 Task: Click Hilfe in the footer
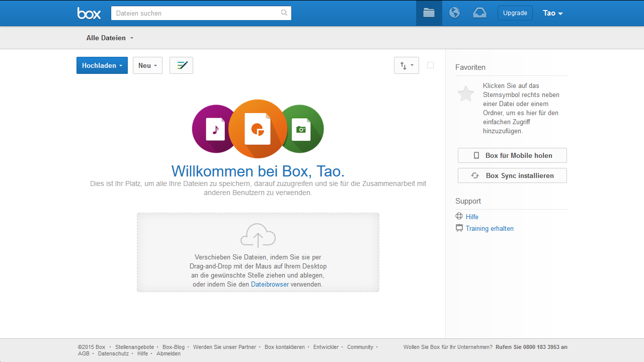point(143,353)
